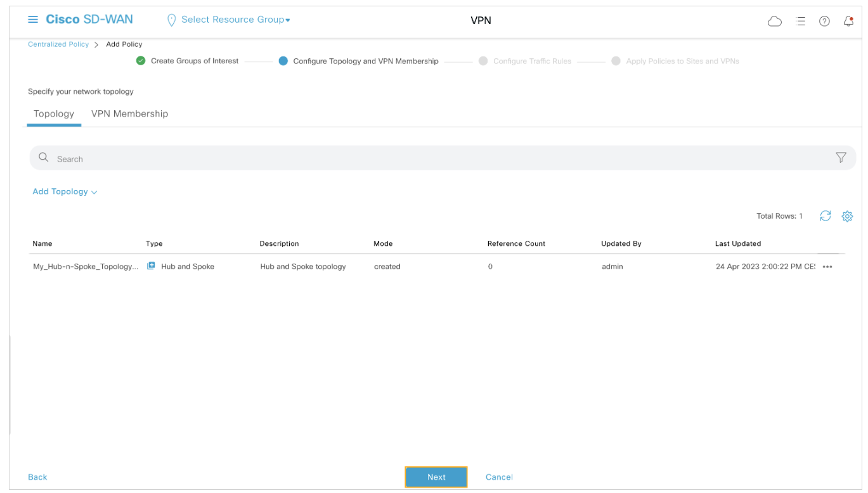The width and height of the screenshot is (868, 493).
Task: Click the Cancel link
Action: click(499, 477)
